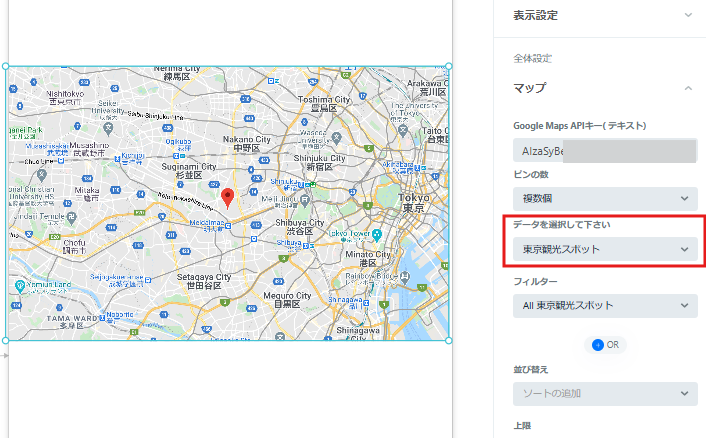The height and width of the screenshot is (438, 706).
Task: Select the University of Tokyo marker
Action: point(403,131)
